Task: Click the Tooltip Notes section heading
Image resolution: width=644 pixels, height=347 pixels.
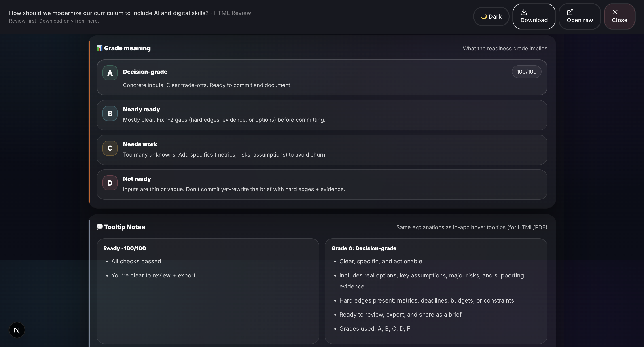Action: tap(125, 227)
